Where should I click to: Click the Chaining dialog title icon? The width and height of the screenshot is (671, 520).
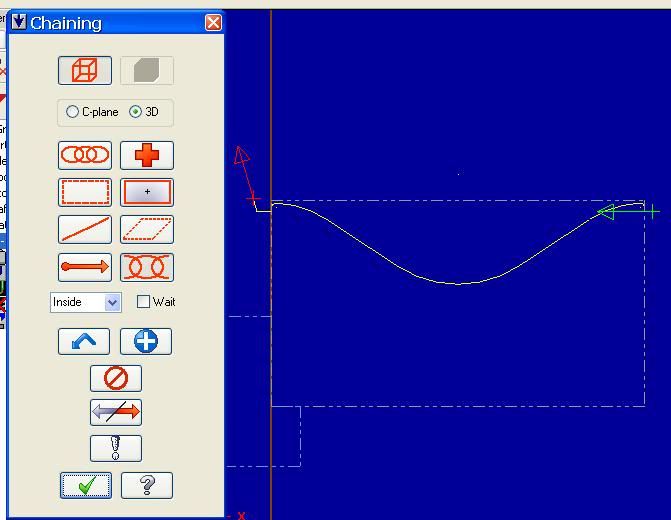pyautogui.click(x=19, y=22)
